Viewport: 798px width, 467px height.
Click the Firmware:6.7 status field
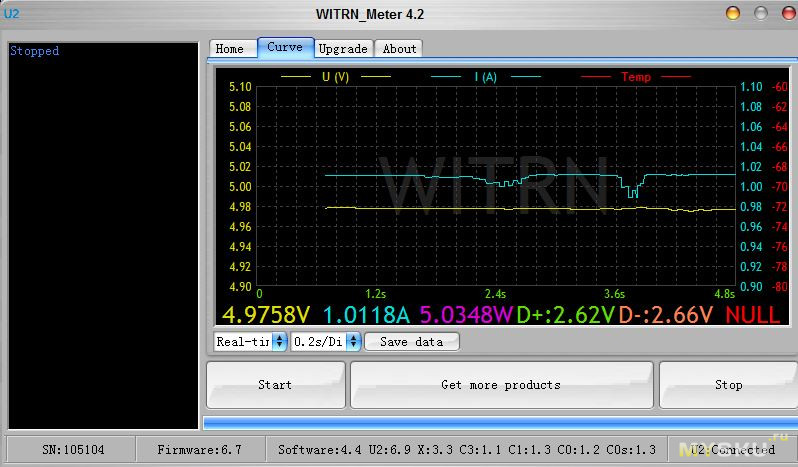coord(200,450)
